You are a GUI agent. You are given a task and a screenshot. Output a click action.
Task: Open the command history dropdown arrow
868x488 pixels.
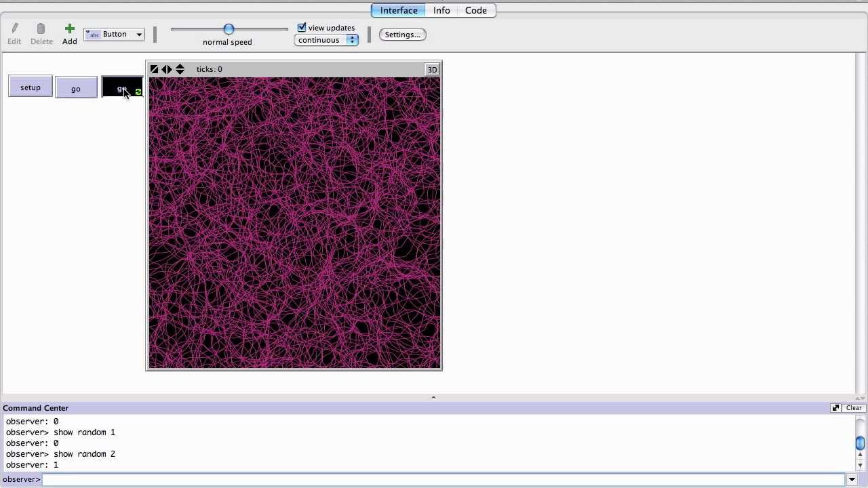tap(852, 480)
